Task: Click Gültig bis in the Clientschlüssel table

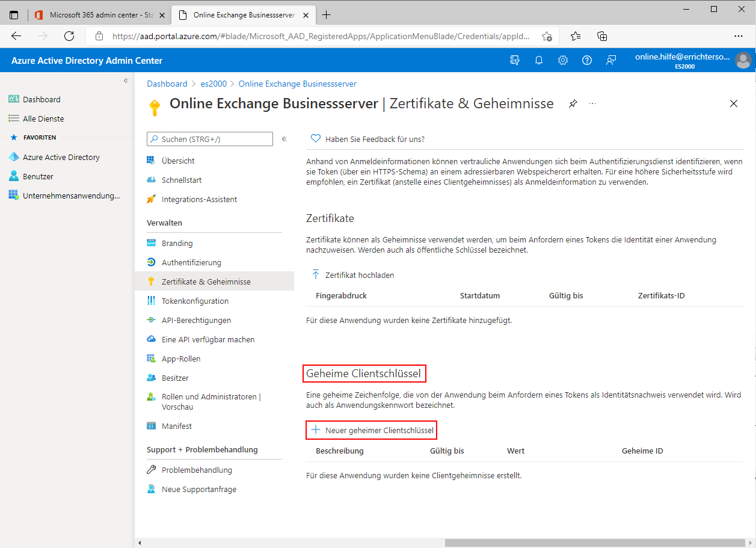Action: [447, 451]
